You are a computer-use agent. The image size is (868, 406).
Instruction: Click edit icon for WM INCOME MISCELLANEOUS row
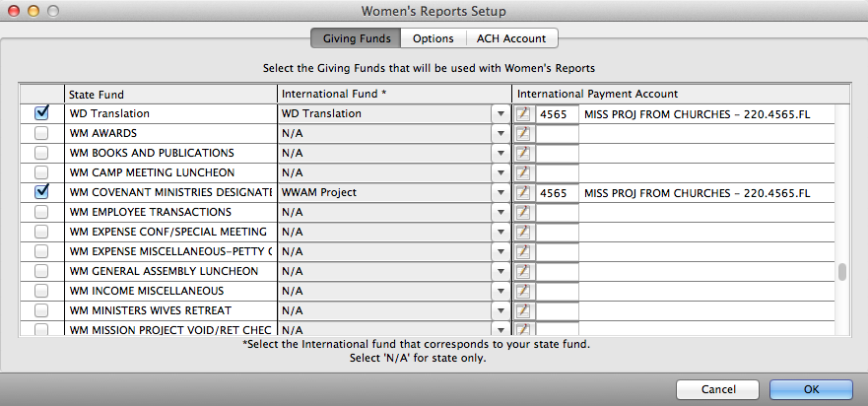[523, 292]
